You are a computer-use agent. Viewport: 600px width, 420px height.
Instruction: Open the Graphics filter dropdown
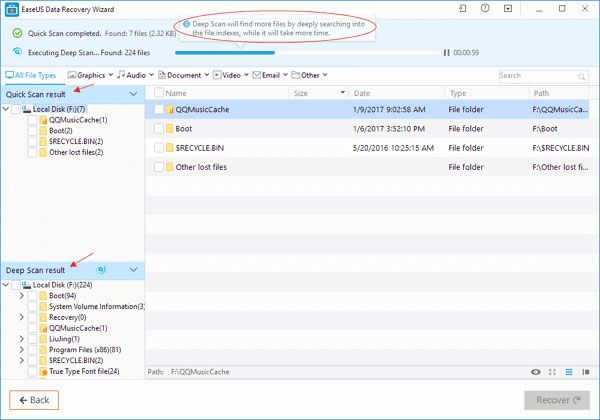(89, 75)
